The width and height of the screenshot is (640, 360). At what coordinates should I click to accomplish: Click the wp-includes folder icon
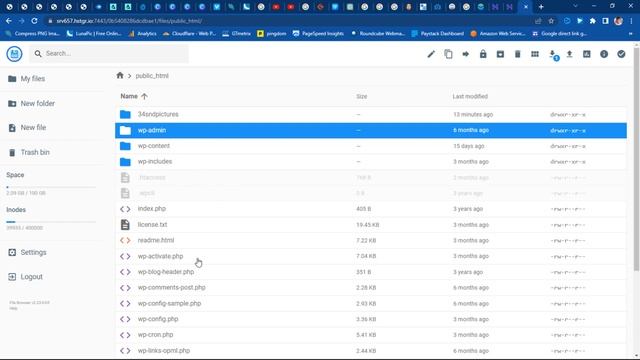pos(125,162)
